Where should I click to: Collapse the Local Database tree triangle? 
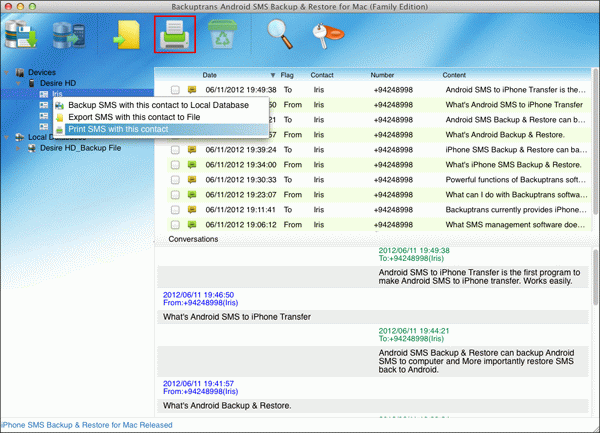pos(7,137)
